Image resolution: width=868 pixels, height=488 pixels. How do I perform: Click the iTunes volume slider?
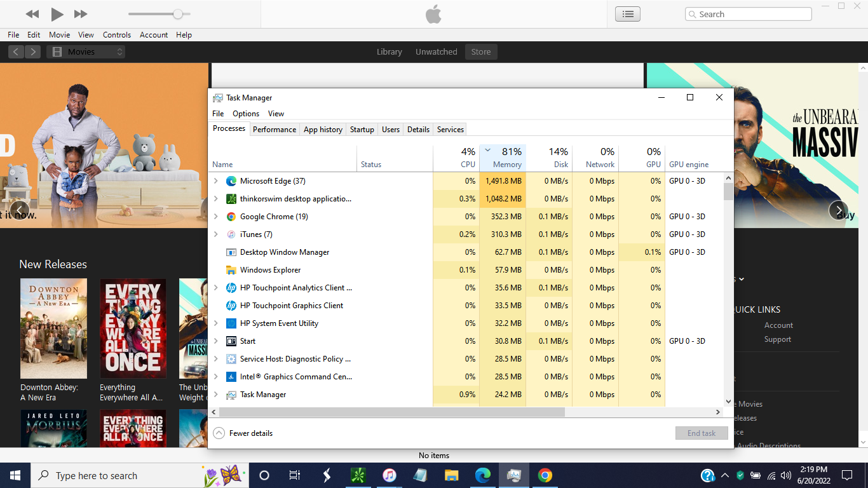[x=159, y=14]
